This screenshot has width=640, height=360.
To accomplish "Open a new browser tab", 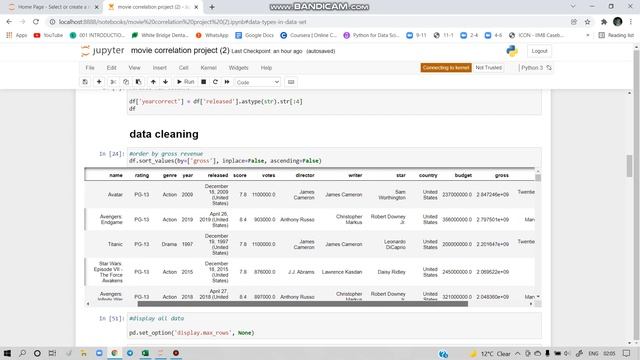I will pos(212,7).
